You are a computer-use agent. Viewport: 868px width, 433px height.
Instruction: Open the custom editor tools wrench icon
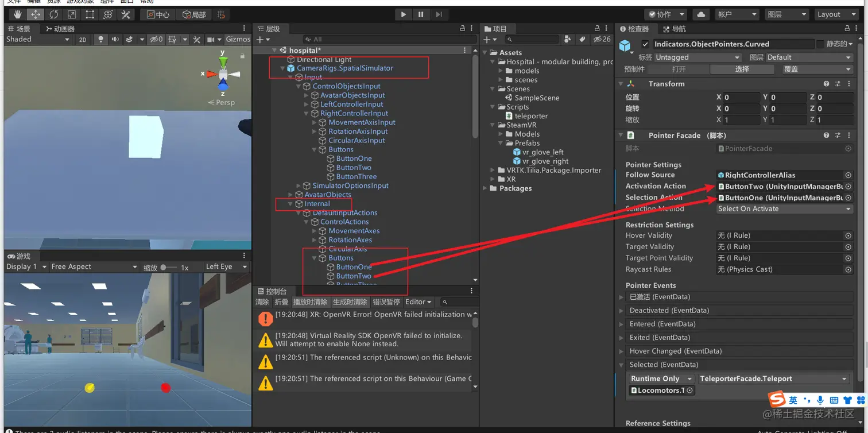click(126, 14)
